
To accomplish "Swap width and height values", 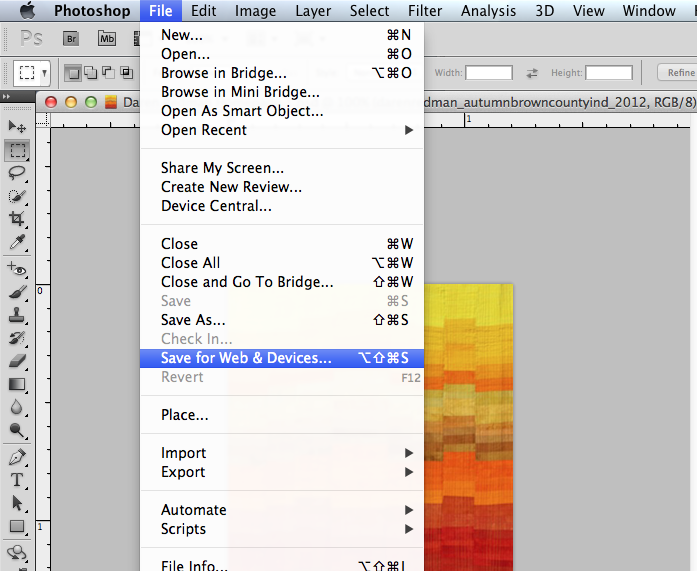I will [532, 73].
